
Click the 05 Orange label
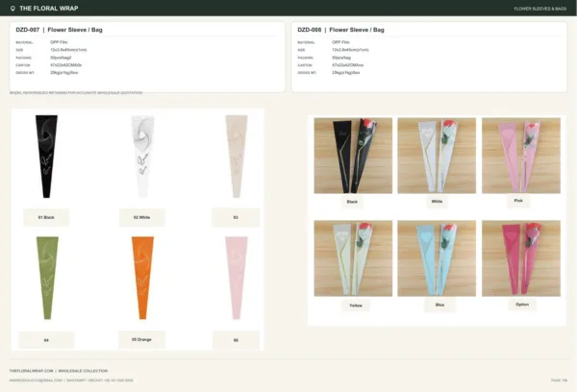[141, 339]
